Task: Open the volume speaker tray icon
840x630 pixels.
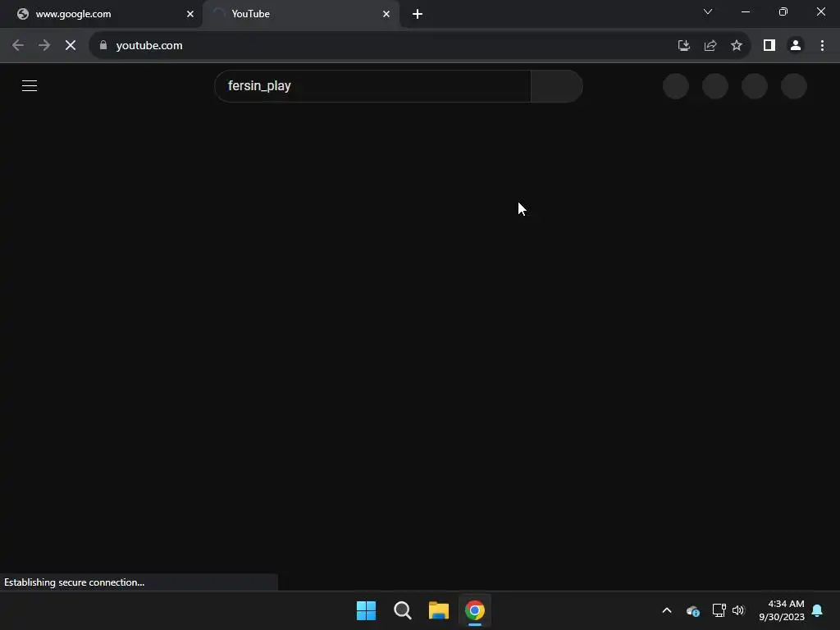Action: tap(738, 610)
